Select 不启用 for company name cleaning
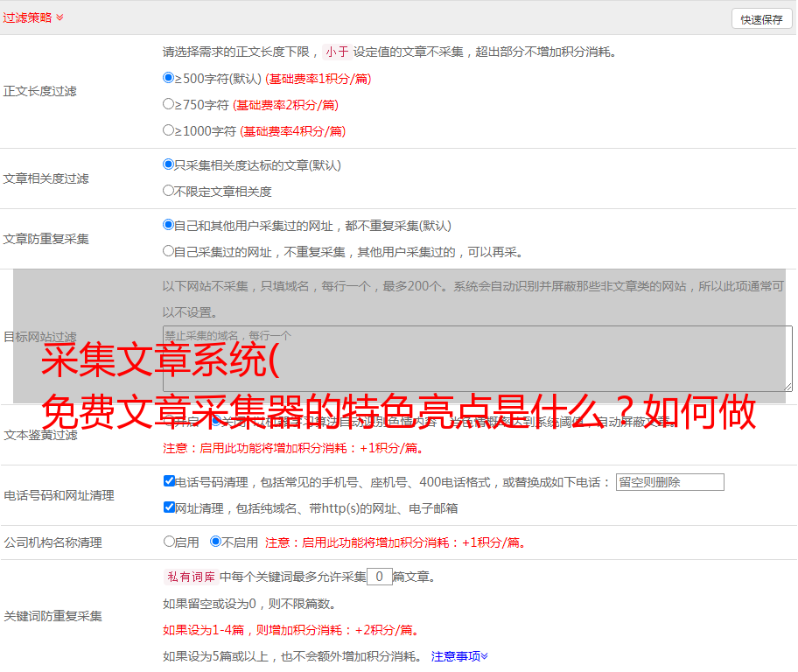The height and width of the screenshot is (672, 798). (x=215, y=542)
